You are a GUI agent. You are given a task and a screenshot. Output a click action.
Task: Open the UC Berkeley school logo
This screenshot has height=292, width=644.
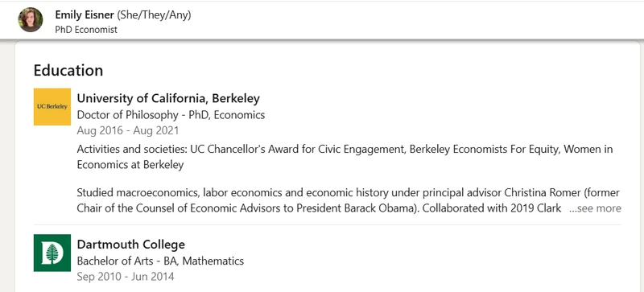[x=52, y=107]
